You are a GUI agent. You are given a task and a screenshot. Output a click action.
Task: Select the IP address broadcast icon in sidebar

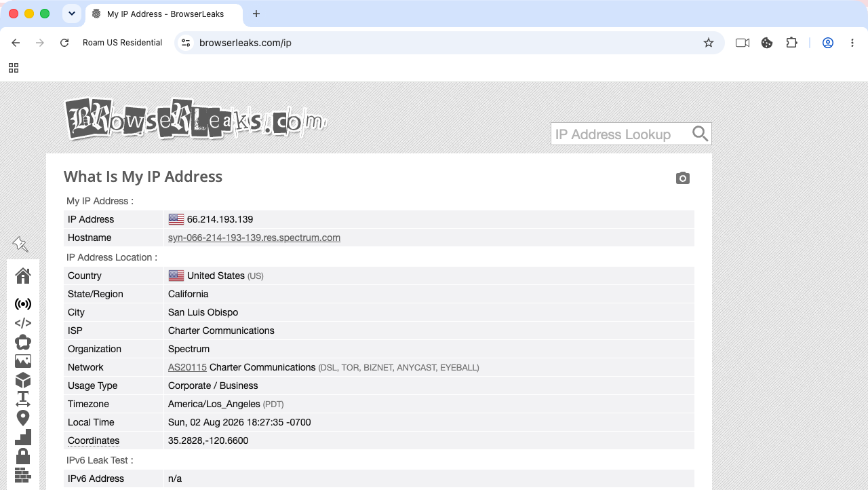click(23, 304)
